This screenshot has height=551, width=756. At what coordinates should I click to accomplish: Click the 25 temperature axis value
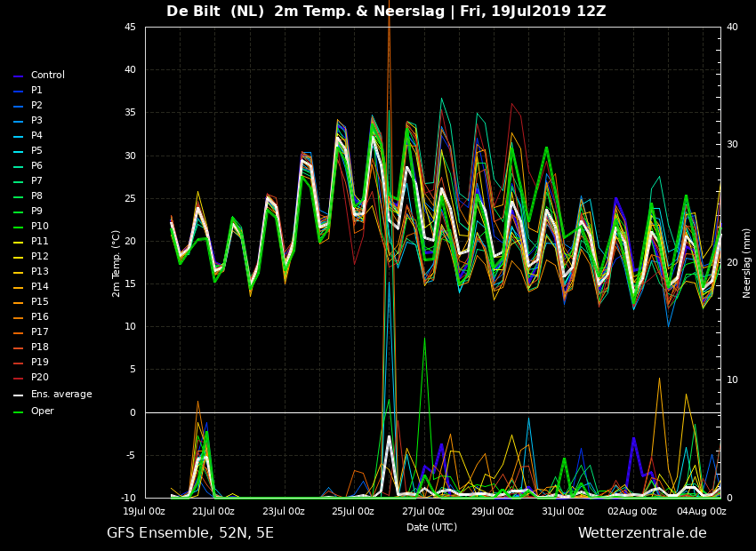tap(130, 198)
